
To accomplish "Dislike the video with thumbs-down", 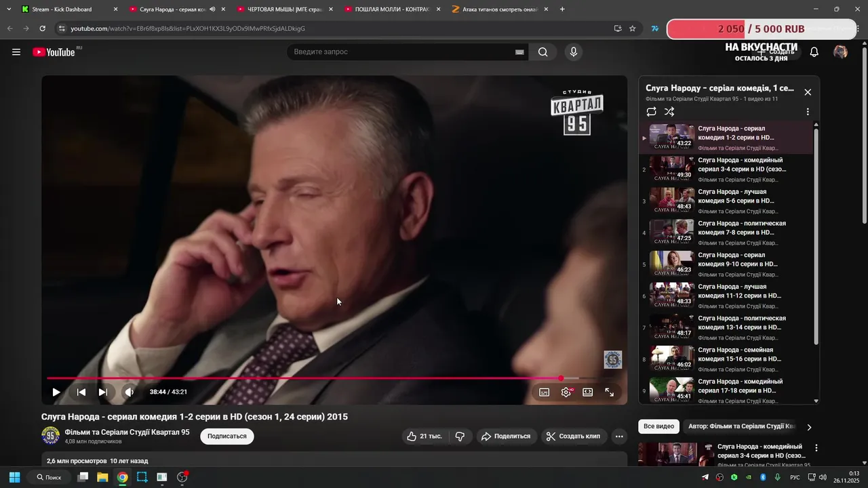I will point(460,436).
